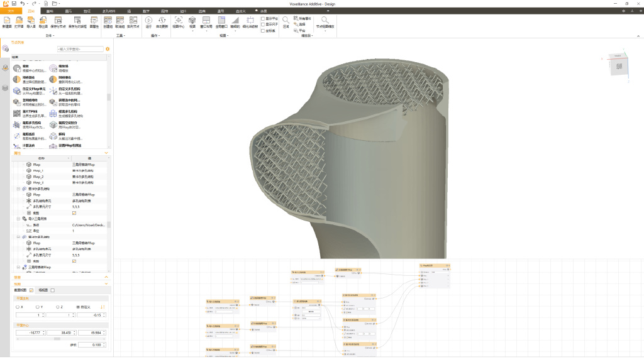
Task: Collapse the 属性 panel chevron
Action: [x=106, y=153]
